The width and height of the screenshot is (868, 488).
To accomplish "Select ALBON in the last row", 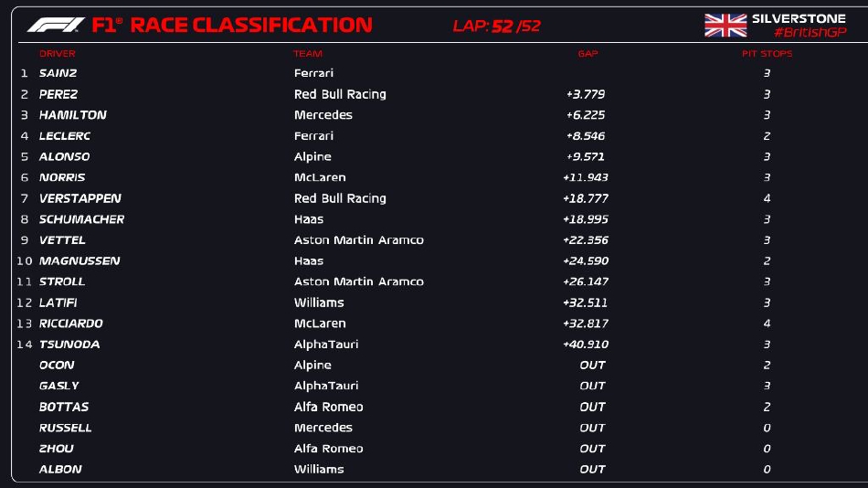I will point(60,469).
